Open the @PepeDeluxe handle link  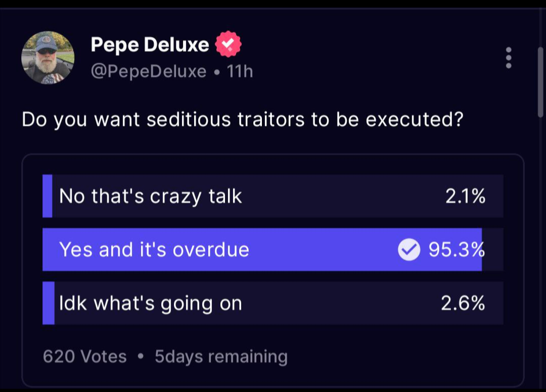click(149, 72)
